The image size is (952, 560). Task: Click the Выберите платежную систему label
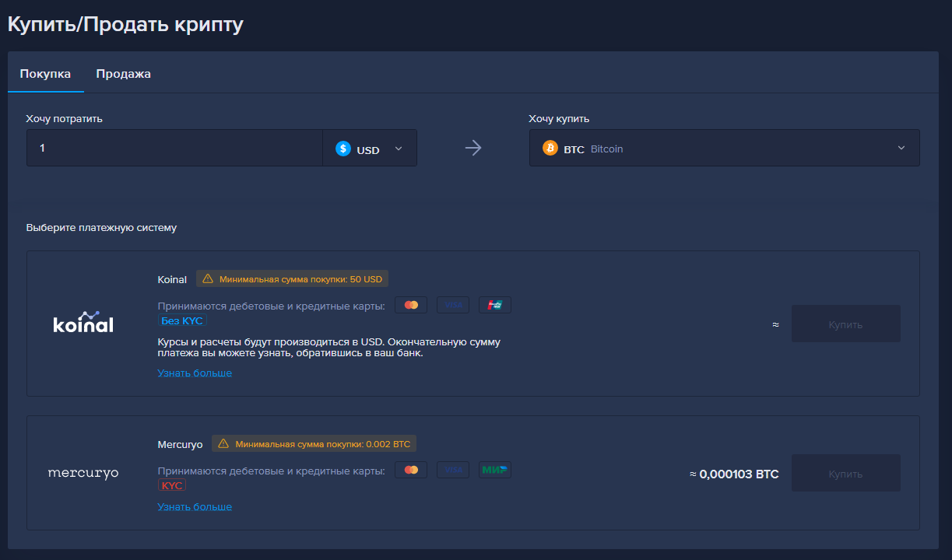[101, 228]
